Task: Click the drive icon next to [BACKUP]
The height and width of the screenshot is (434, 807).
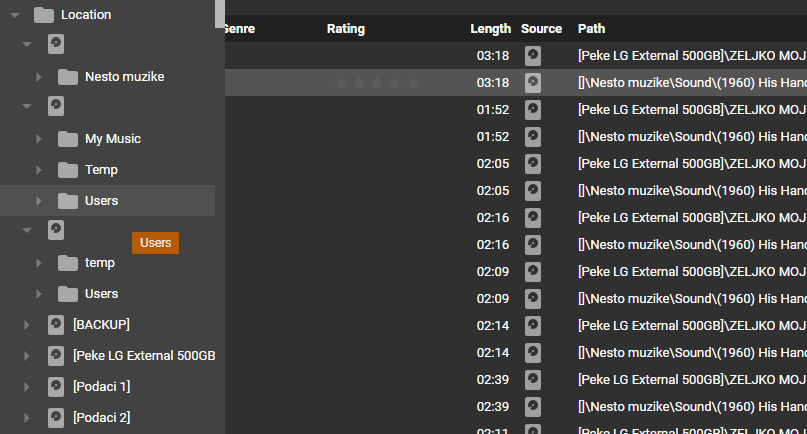Action: tap(56, 325)
